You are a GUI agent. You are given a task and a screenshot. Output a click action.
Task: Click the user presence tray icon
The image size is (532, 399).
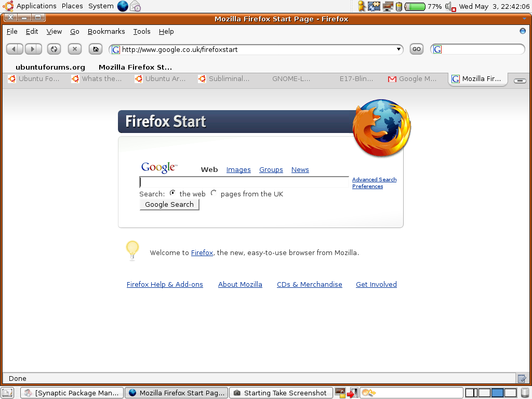(x=362, y=6)
